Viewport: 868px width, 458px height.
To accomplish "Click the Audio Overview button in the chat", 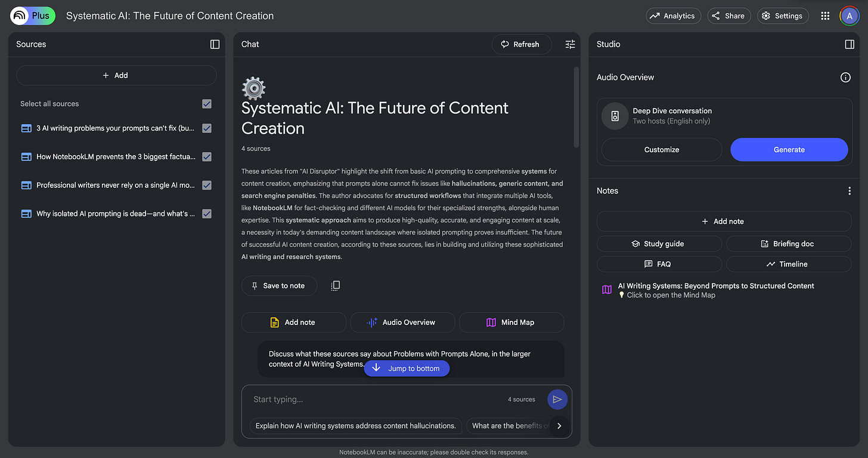I will [x=402, y=322].
